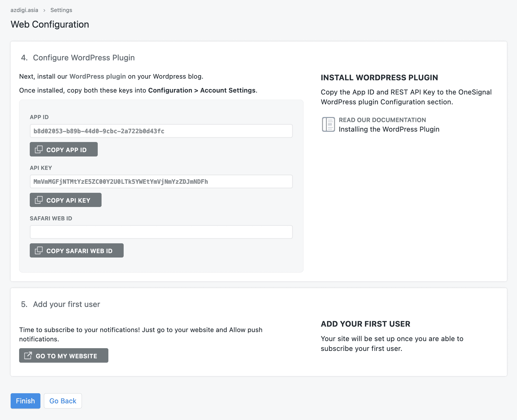The height and width of the screenshot is (420, 517).
Task: Click the external-link icon on GO TO MY WEBSITE
Action: (x=28, y=356)
